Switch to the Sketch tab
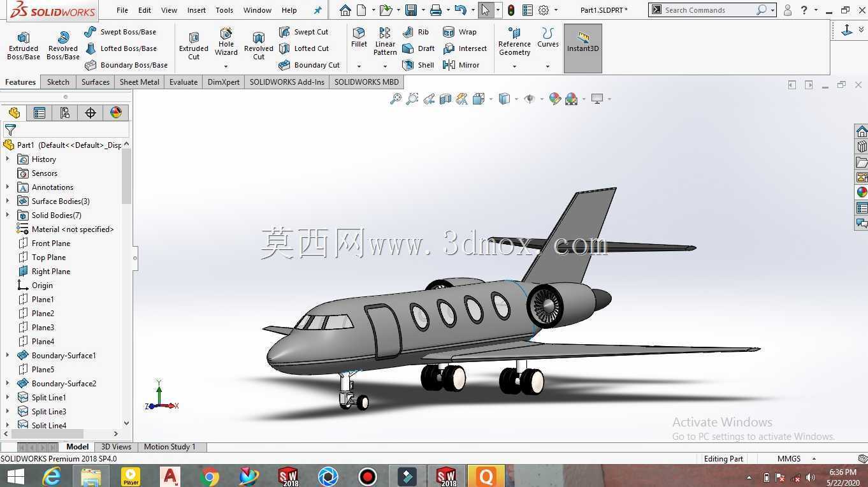Viewport: 868px width, 487px height. point(58,82)
